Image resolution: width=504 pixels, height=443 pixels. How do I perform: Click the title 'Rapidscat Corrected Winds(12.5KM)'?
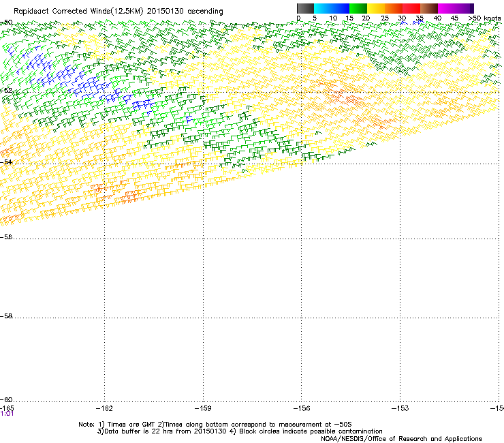78,12
